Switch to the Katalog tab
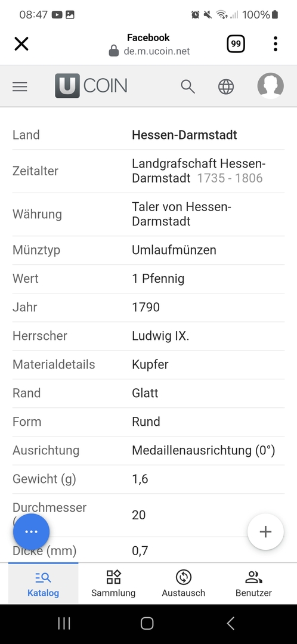This screenshot has height=644, width=297. point(43,583)
